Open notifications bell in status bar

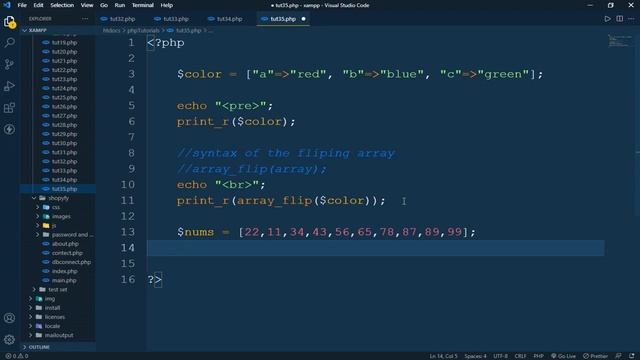(632, 356)
